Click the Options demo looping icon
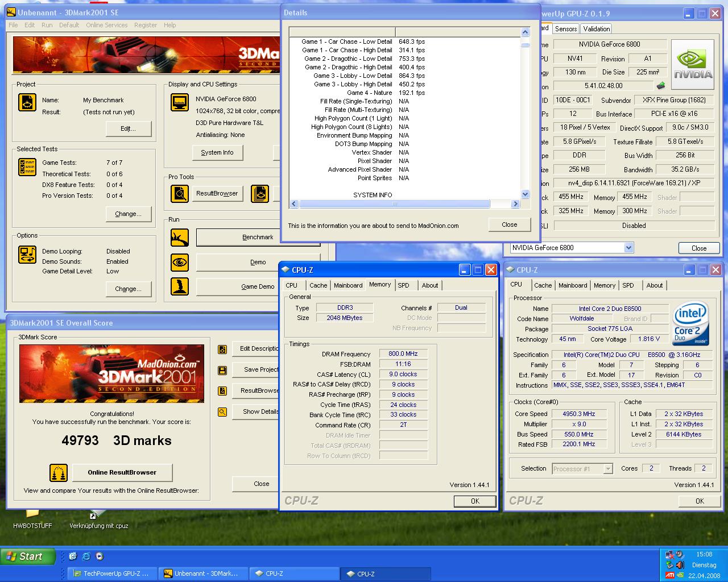 click(27, 255)
